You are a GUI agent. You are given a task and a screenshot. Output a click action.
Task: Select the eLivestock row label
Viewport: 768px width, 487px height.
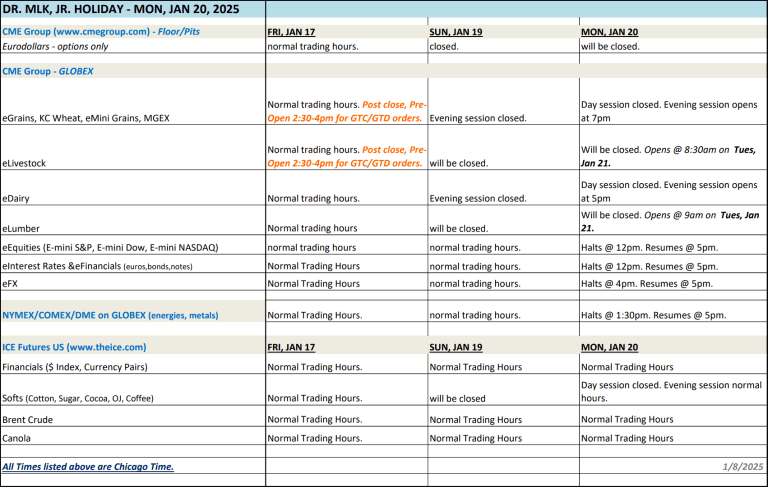24,163
